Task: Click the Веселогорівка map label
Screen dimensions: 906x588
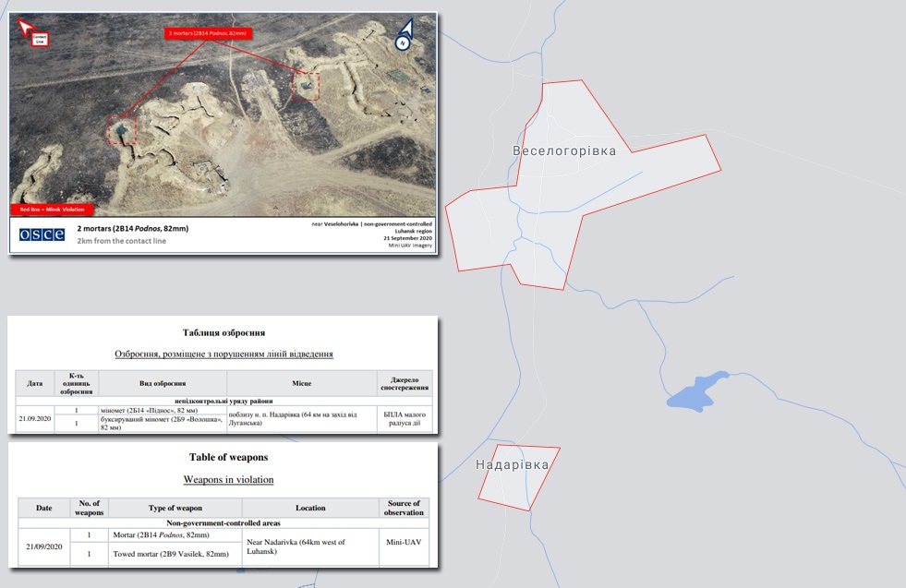Action: point(563,150)
